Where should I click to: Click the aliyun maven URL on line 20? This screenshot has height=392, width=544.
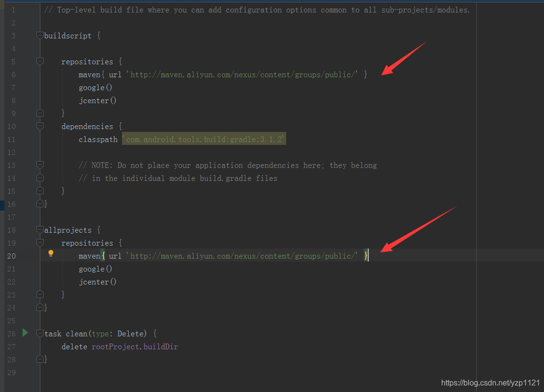pos(242,256)
